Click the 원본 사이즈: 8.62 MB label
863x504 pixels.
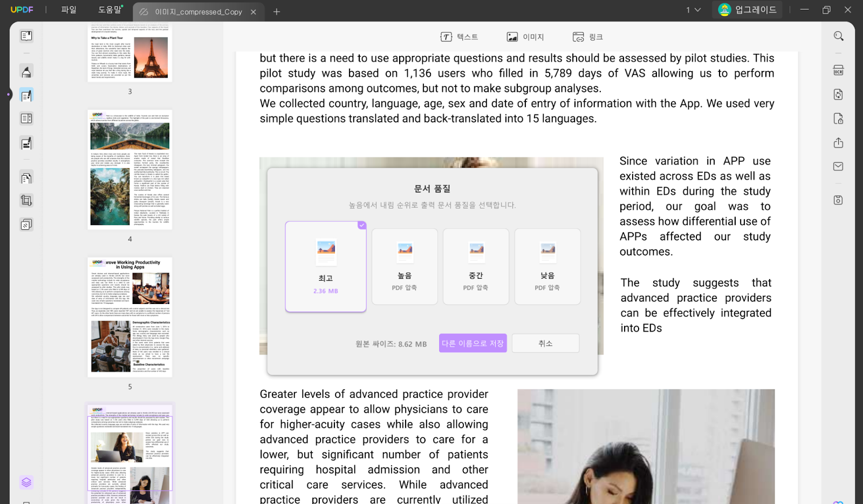(x=391, y=344)
